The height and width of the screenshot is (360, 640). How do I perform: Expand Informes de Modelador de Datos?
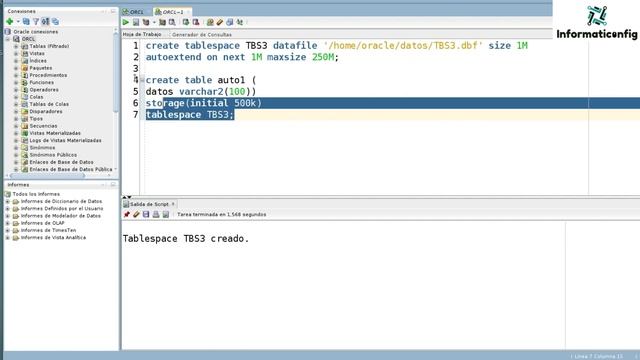8,216
